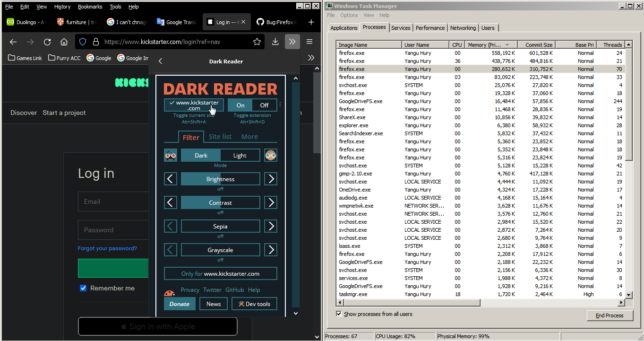Click Task Manager list scroll up arrow

pos(628,44)
